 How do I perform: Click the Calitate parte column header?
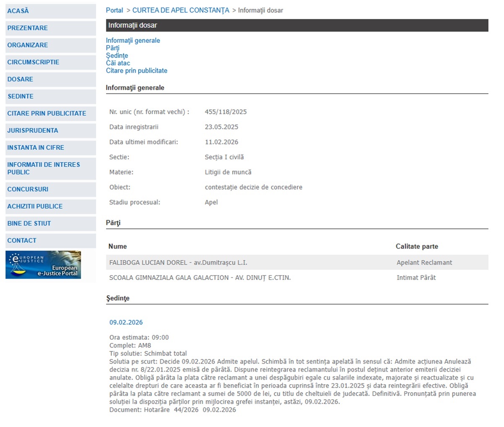(417, 246)
